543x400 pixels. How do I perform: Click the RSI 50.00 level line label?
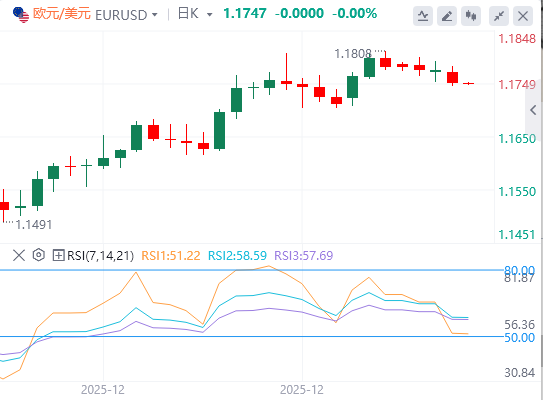(519, 337)
